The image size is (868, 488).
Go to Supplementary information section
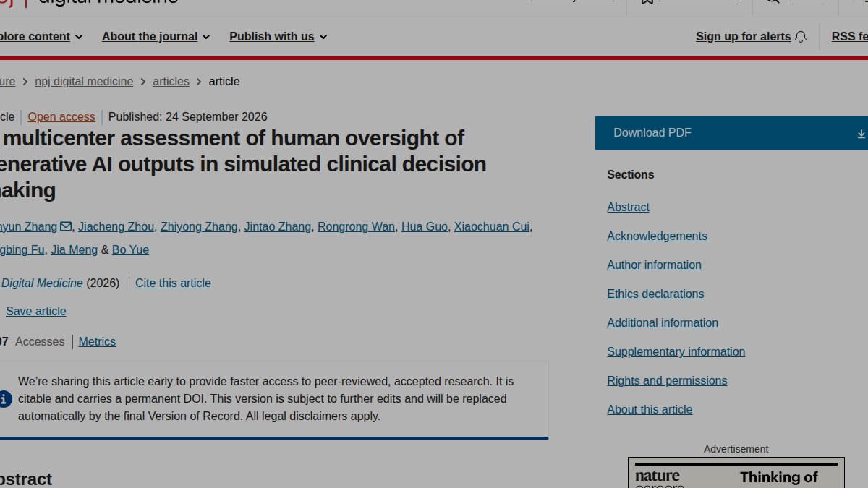676,352
